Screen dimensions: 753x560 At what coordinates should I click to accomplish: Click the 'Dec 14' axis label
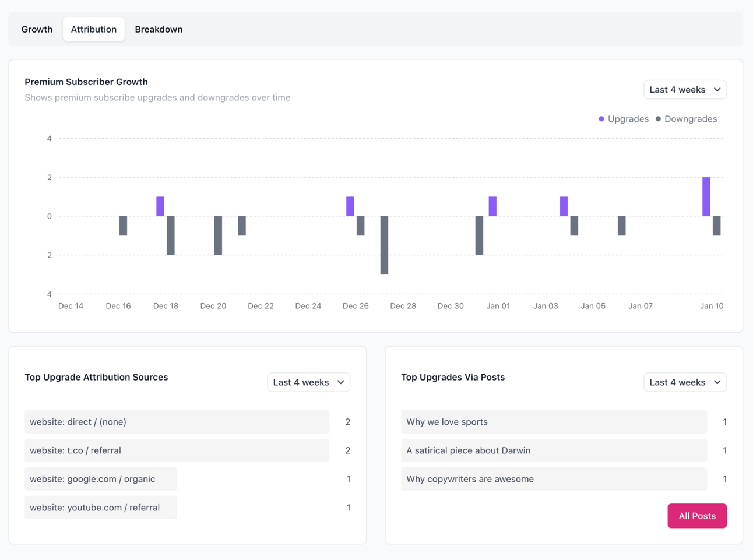click(71, 306)
